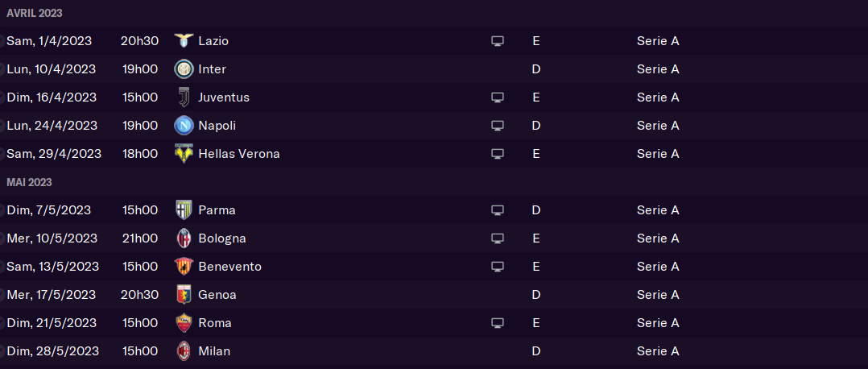
Task: Click the MAI 2023 month header
Action: (29, 182)
